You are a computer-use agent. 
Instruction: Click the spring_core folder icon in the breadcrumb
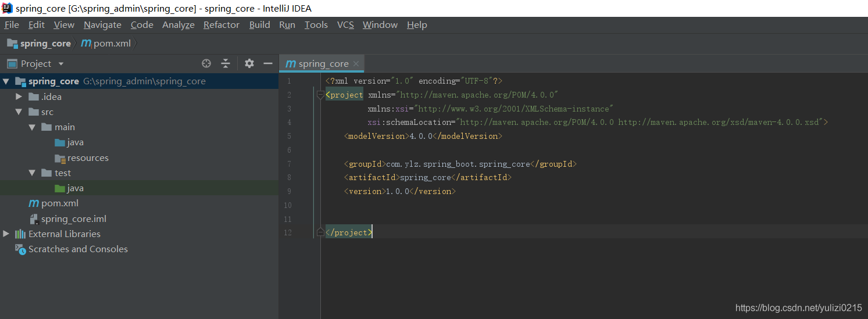point(12,43)
